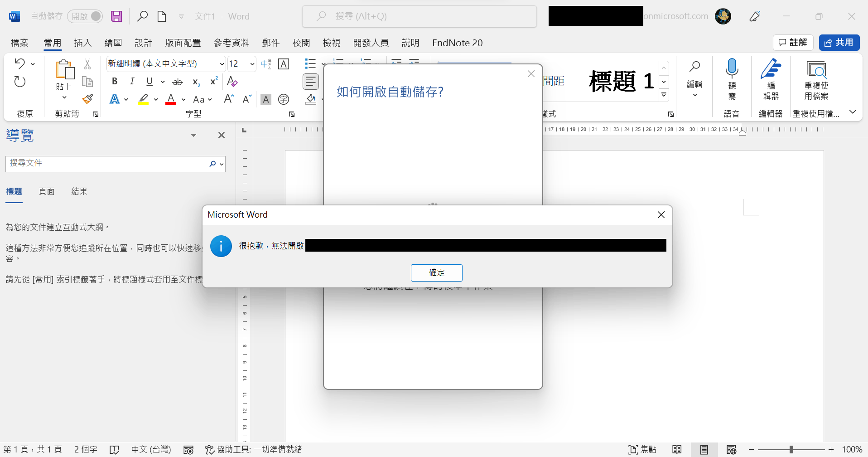Viewport: 868px width, 457px height.
Task: Apply the 標題 1 heading style
Action: pos(621,82)
